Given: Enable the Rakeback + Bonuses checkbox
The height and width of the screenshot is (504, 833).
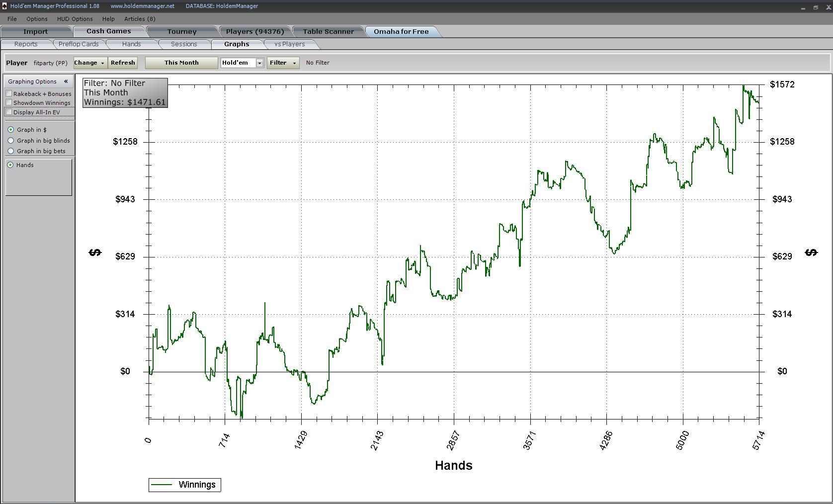Looking at the screenshot, I should pos(9,93).
